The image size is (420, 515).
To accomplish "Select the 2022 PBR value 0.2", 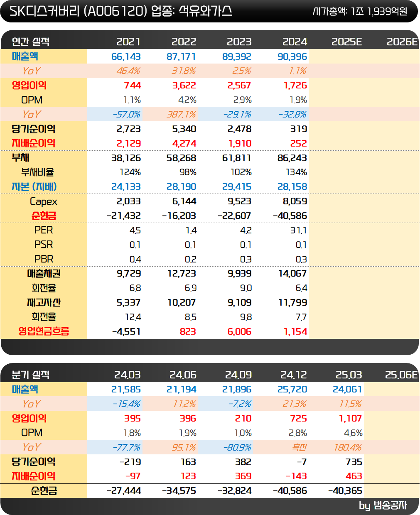I will coord(191,259).
